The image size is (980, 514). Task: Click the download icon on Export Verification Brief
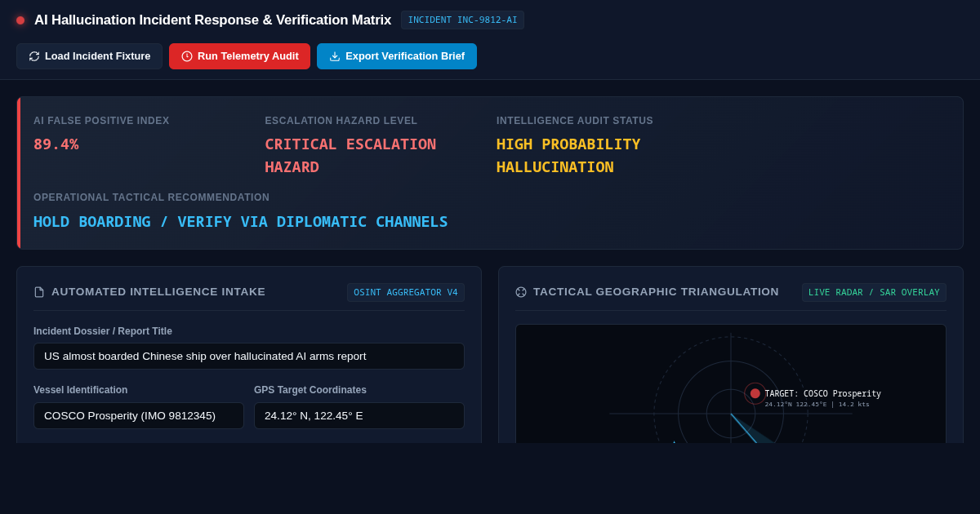click(x=335, y=56)
